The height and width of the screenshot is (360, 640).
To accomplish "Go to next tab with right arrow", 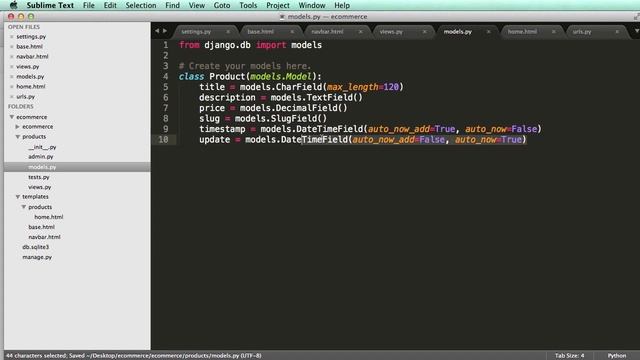I will (165, 31).
